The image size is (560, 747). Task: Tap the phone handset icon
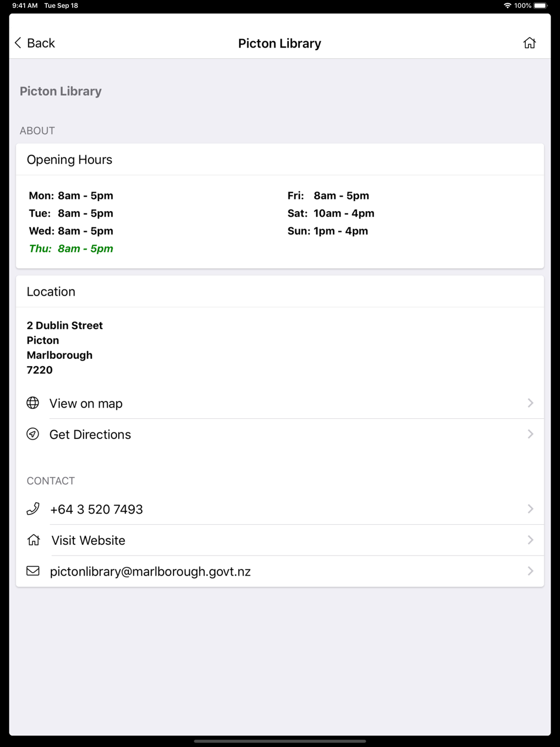point(33,508)
